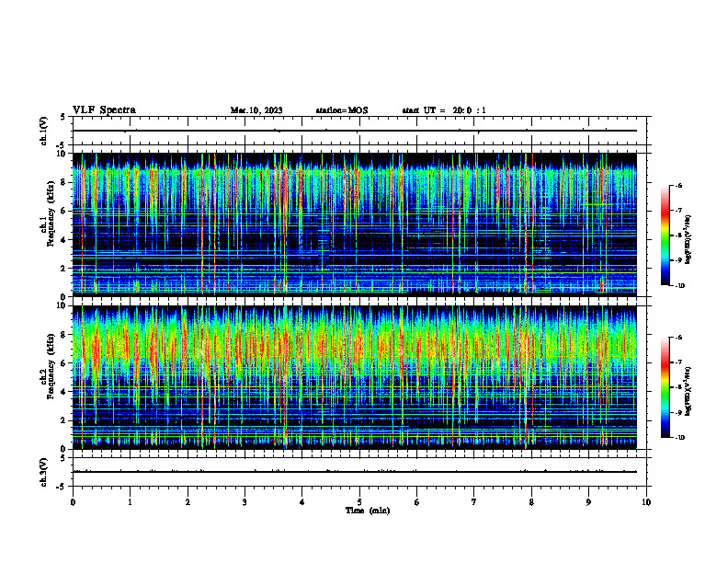Click the ch.3 voltage waveform strip
Image resolution: width=728 pixels, height=563 pixels.
[x=359, y=472]
